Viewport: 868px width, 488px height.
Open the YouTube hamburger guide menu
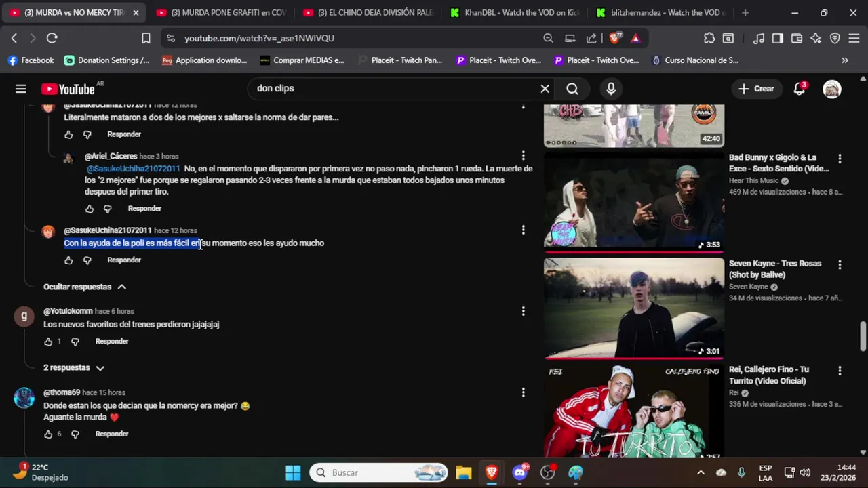[21, 89]
